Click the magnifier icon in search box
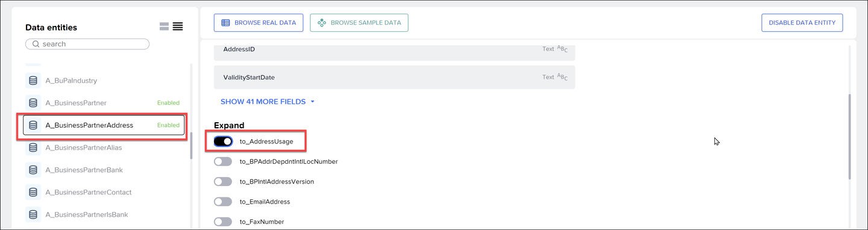 pyautogui.click(x=36, y=44)
